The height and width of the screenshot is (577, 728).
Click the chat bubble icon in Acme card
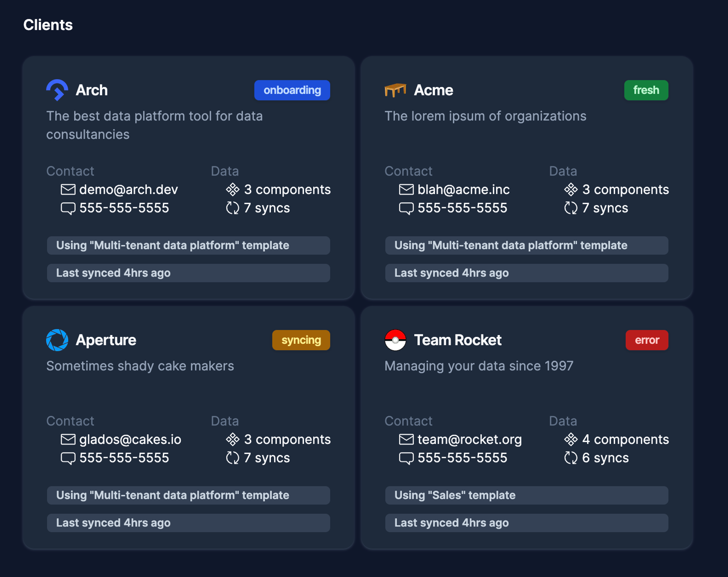pyautogui.click(x=406, y=208)
